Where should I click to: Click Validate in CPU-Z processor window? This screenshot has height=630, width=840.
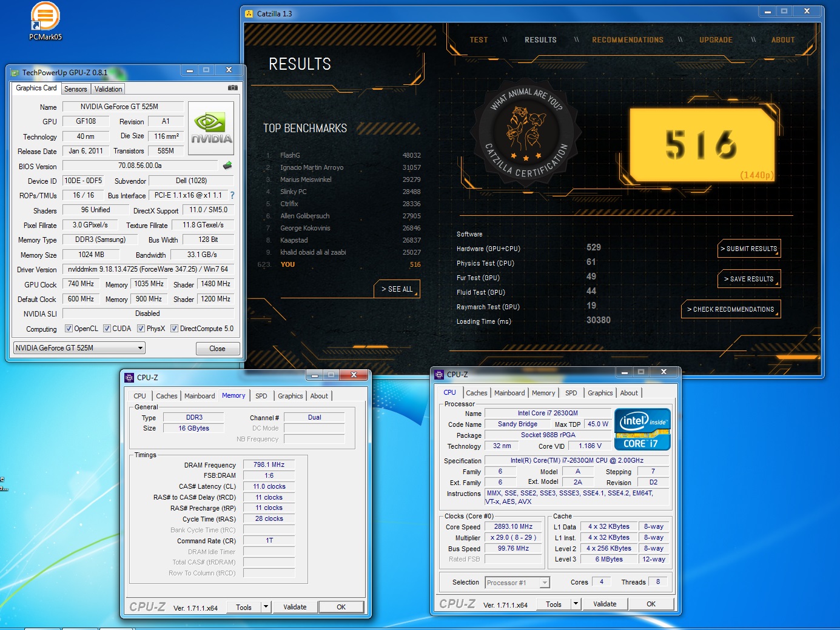pyautogui.click(x=605, y=604)
